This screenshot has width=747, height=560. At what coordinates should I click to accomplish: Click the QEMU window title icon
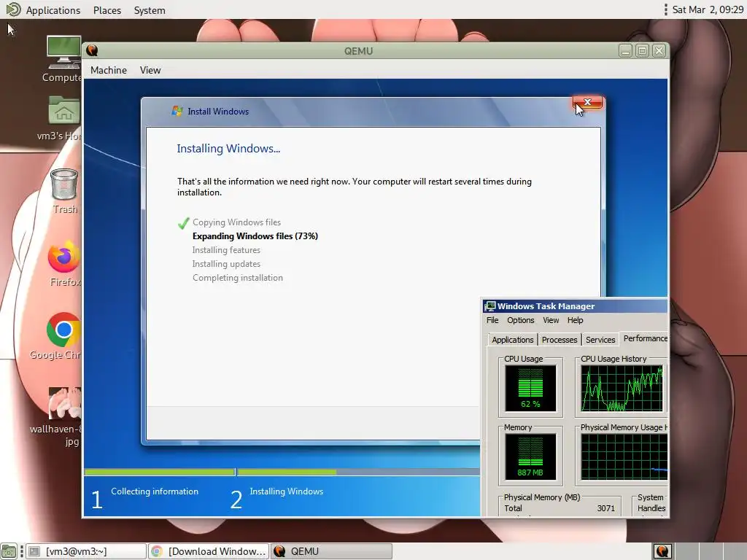(93, 50)
